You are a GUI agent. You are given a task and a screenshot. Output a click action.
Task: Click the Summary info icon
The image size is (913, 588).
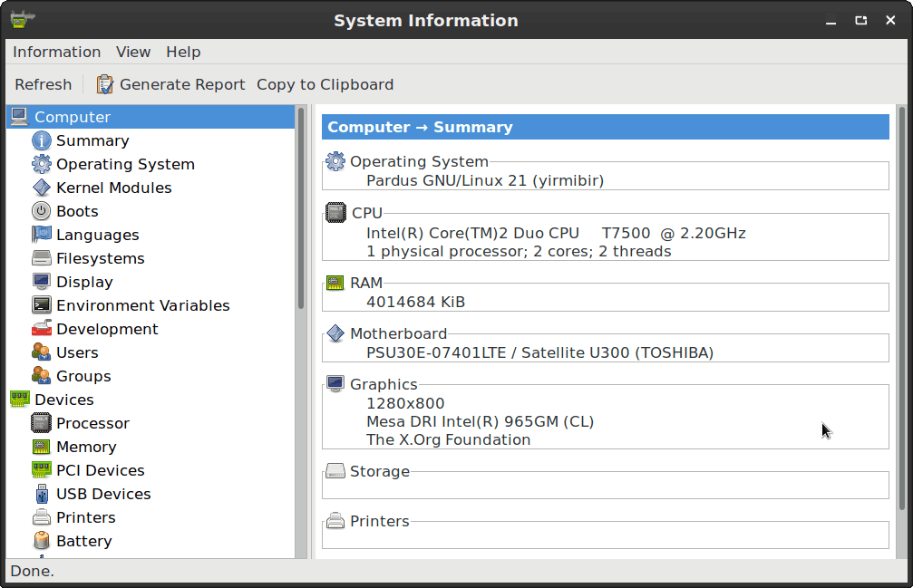point(42,140)
